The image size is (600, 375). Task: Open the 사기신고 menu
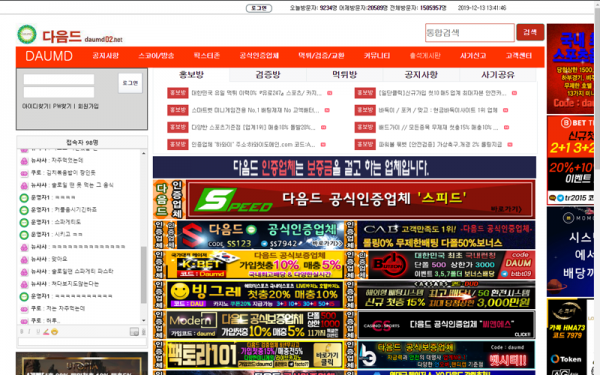(x=473, y=56)
